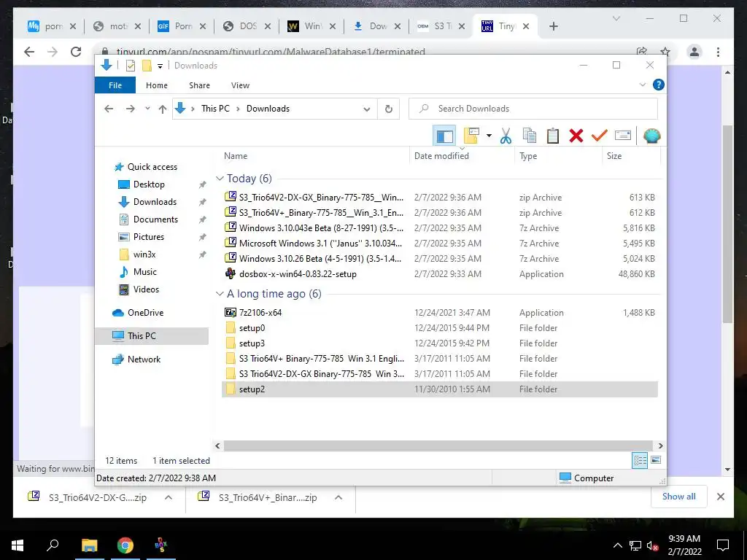Open the File tab in Explorer

(115, 85)
